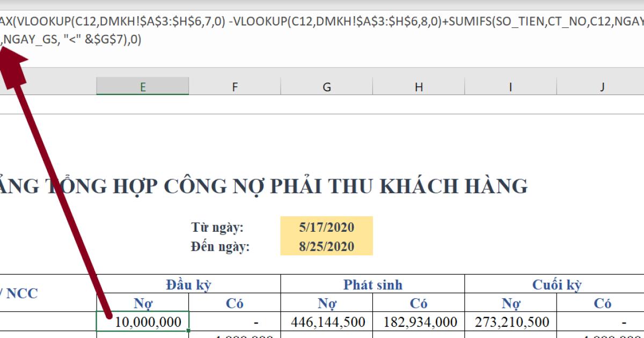Select column header F

pyautogui.click(x=235, y=86)
